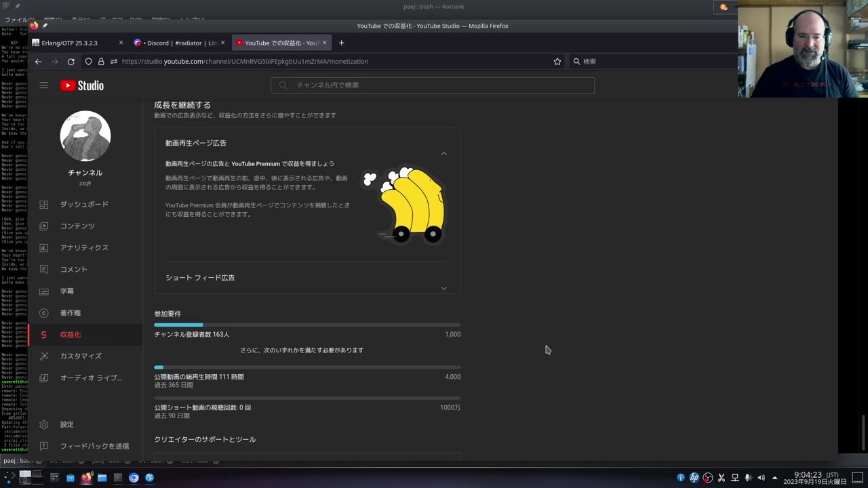This screenshot has height=488, width=868.
Task: Click フィードバックを送信 in the sidebar
Action: (x=85, y=446)
